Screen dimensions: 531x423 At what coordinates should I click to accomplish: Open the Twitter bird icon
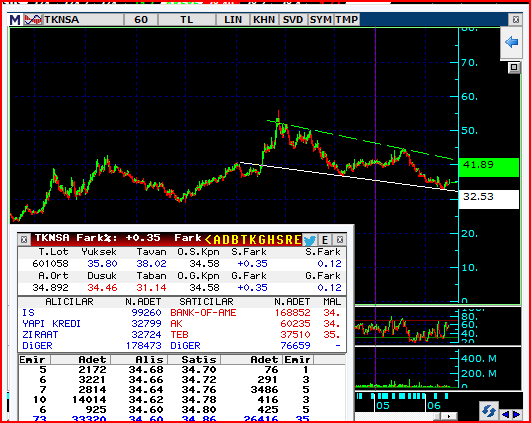tap(310, 240)
